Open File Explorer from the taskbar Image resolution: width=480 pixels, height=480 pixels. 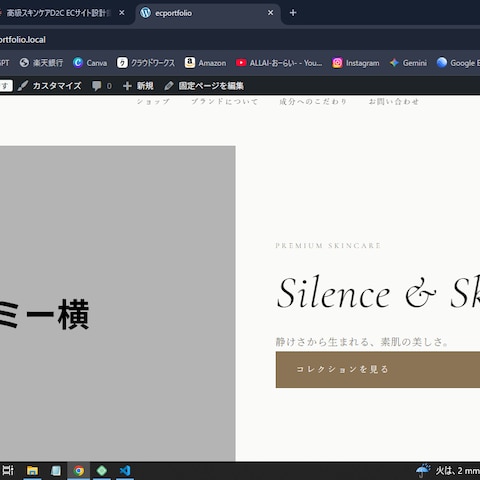click(32, 470)
